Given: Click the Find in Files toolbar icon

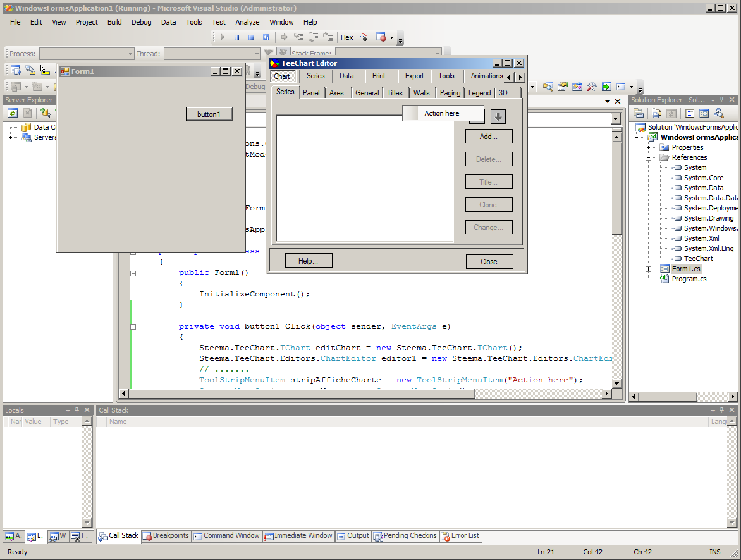Looking at the screenshot, I should click(548, 87).
